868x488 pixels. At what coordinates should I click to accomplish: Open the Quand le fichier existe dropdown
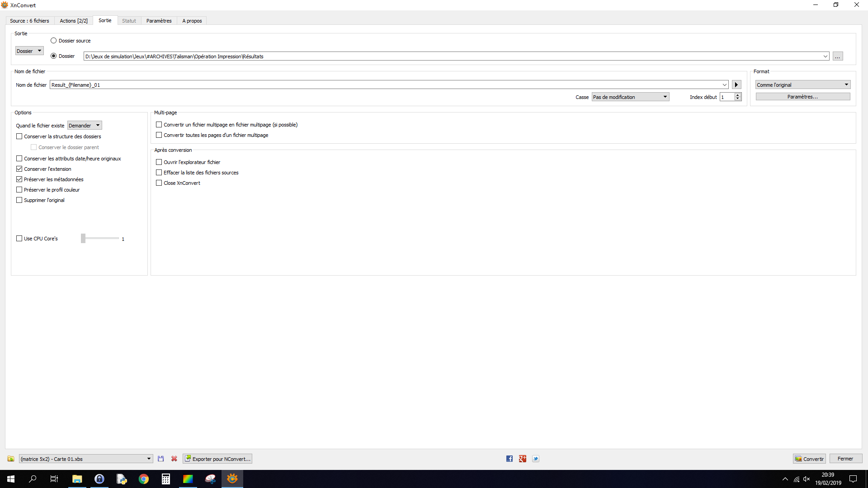(x=85, y=125)
